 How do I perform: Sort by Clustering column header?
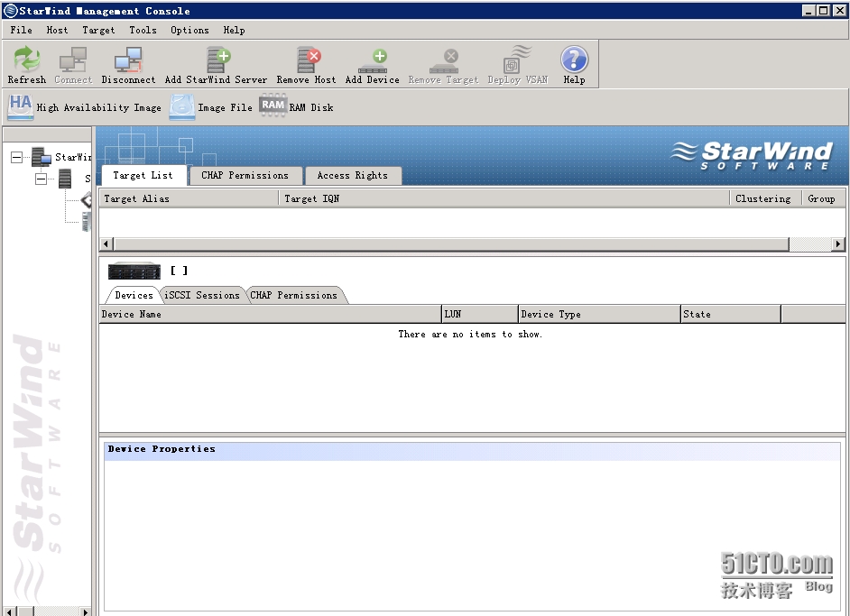coord(765,198)
